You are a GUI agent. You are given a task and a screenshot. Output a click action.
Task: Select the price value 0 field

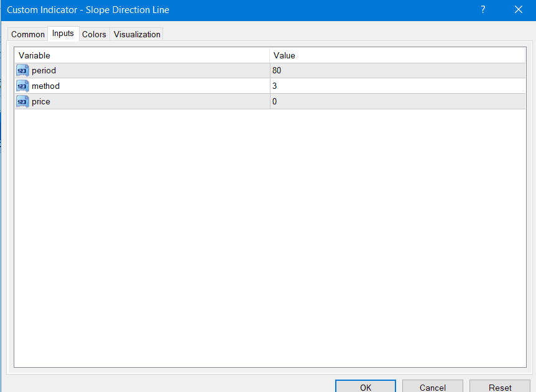[397, 101]
